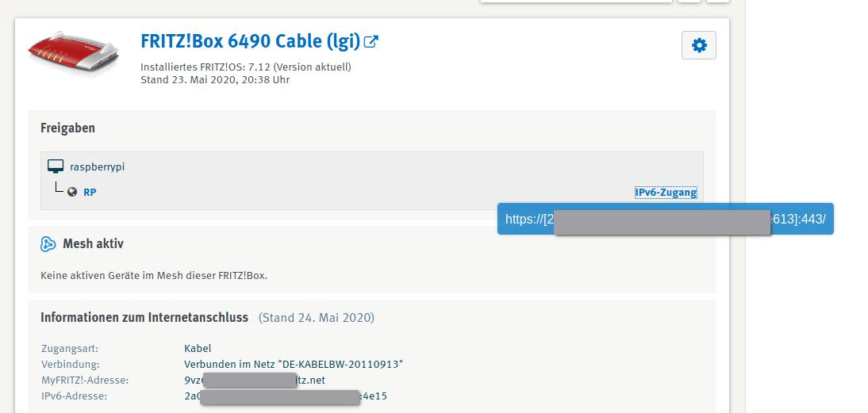Click the external link icon beside the title
The height and width of the screenshot is (413, 868).
(x=371, y=41)
